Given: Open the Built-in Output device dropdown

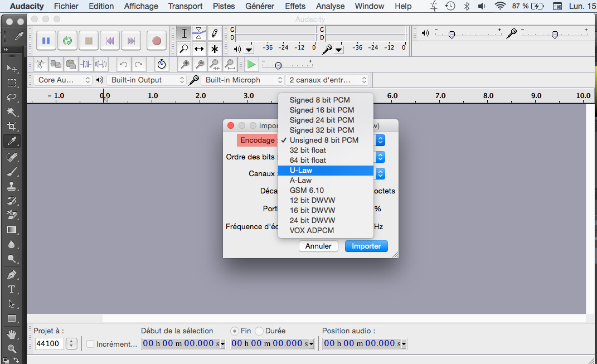Looking at the screenshot, I should (146, 80).
